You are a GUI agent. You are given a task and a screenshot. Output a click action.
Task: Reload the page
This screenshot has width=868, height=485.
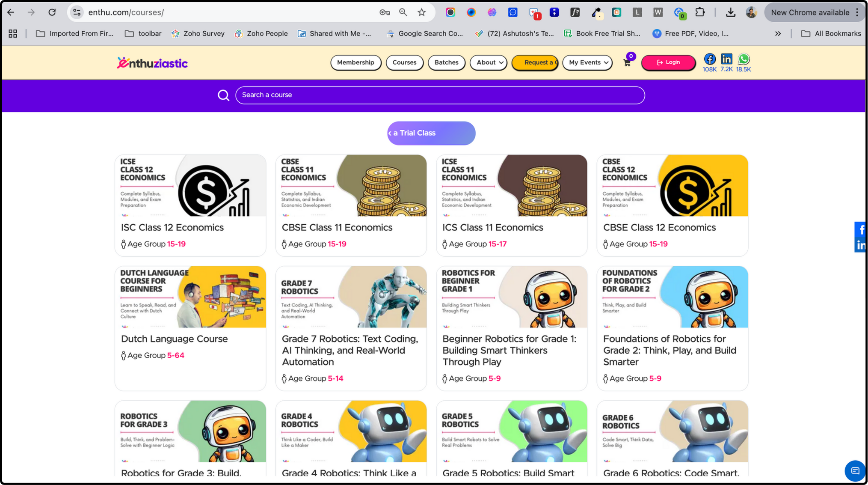[52, 12]
